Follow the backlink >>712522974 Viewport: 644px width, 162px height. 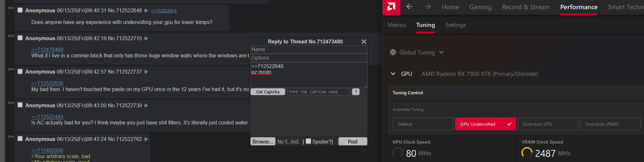click(164, 11)
